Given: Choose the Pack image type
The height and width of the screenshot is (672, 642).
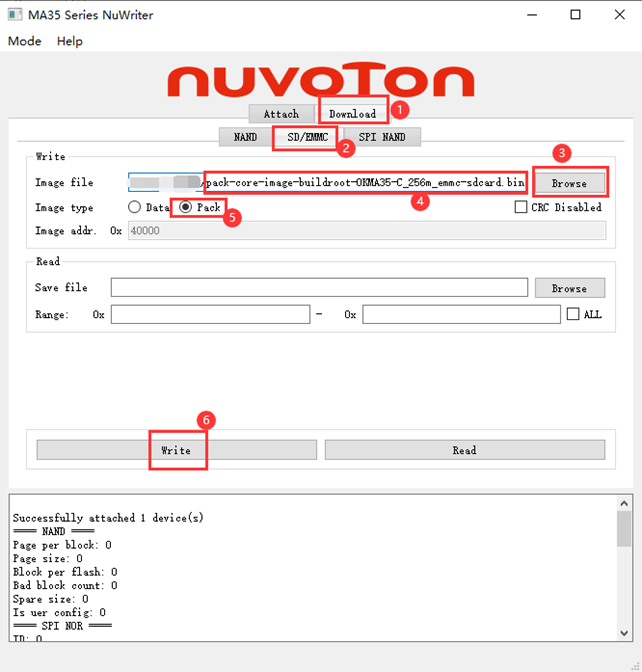Looking at the screenshot, I should pos(186,207).
